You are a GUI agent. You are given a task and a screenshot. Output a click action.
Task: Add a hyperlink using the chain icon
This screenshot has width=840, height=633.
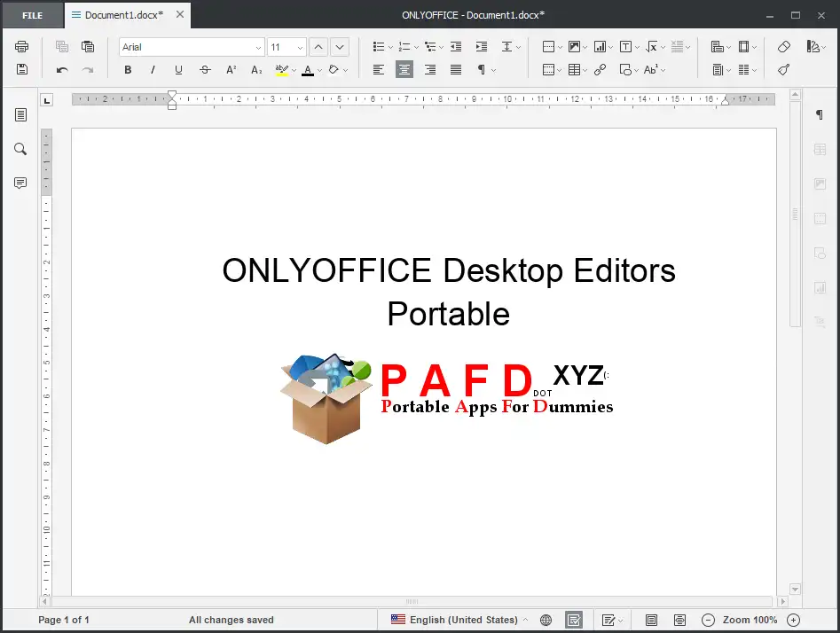click(x=600, y=70)
